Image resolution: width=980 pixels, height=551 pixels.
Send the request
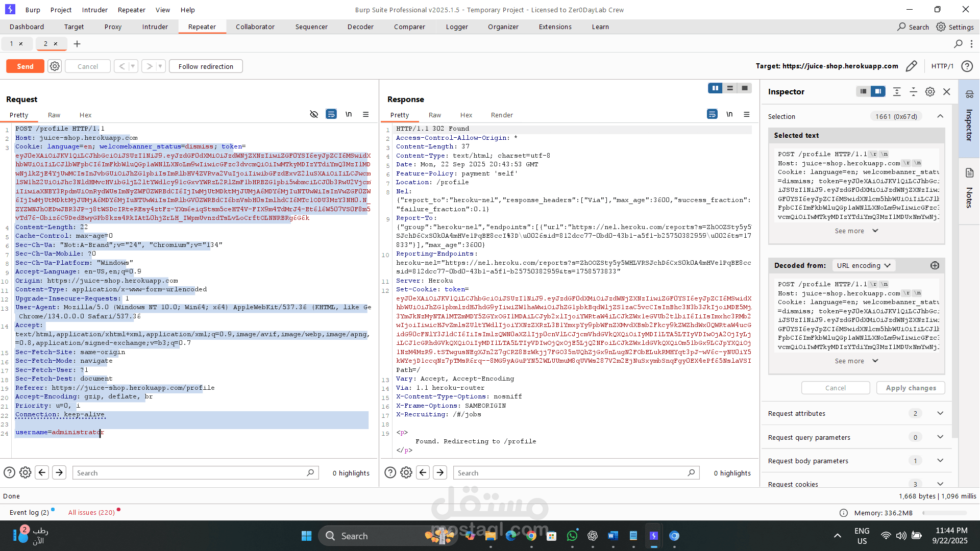(x=25, y=66)
